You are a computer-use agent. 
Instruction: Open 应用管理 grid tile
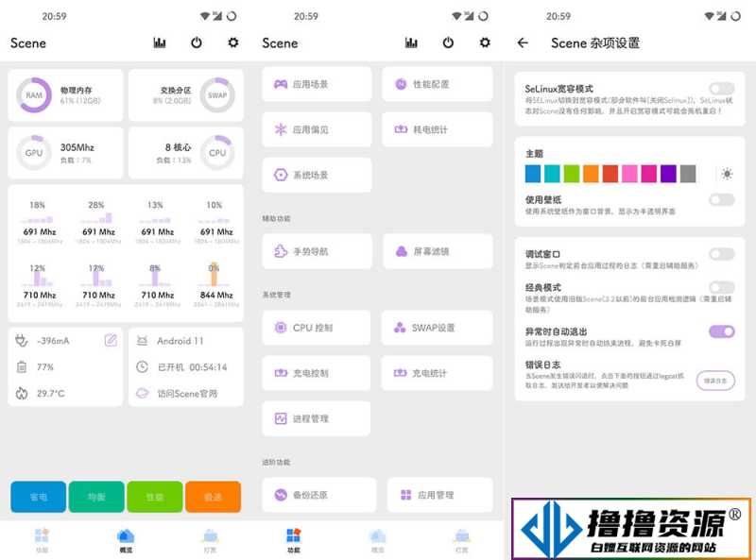[x=439, y=495]
